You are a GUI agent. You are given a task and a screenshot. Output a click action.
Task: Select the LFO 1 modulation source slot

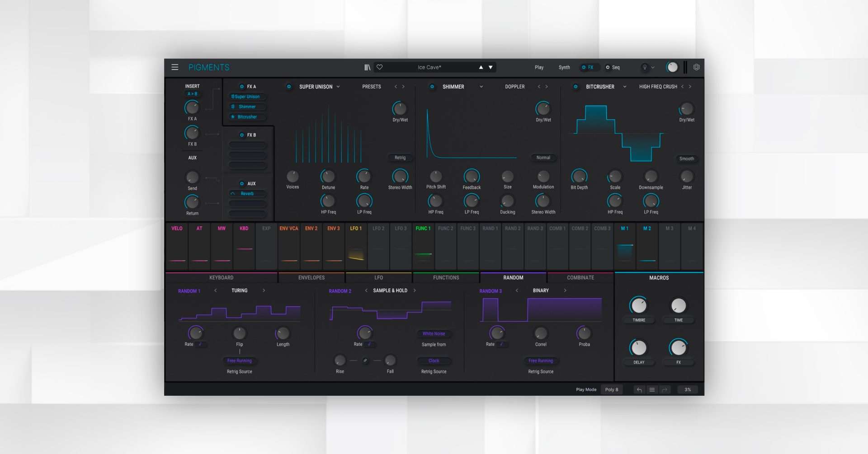tap(356, 246)
